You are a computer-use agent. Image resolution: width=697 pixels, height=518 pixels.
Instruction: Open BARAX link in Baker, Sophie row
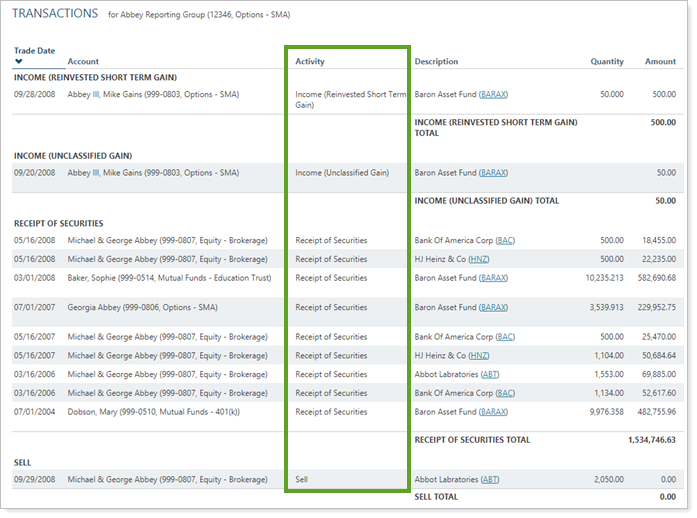coord(493,278)
